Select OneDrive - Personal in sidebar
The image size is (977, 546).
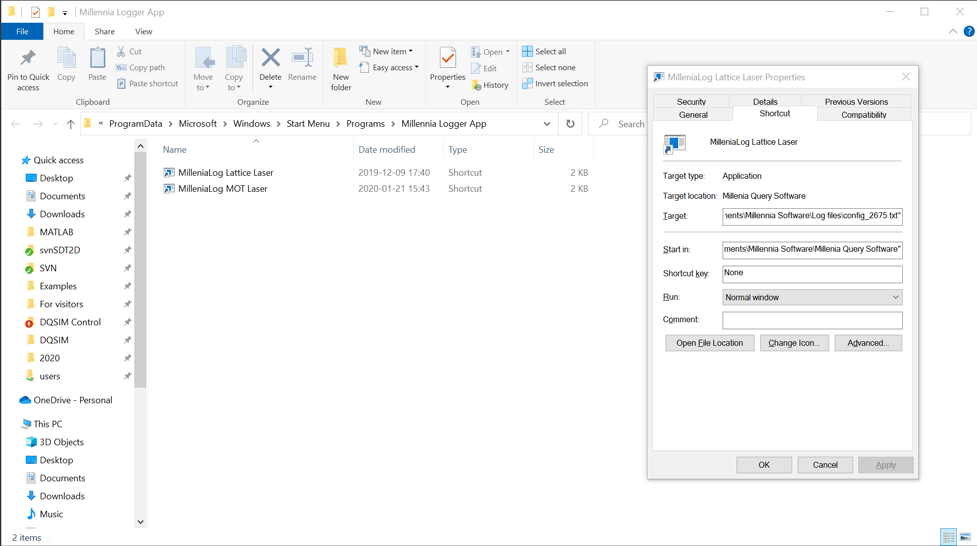click(72, 400)
